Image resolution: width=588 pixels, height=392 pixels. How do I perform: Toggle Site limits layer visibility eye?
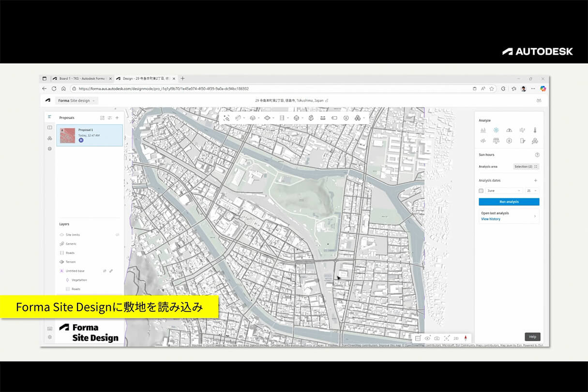[x=61, y=235]
